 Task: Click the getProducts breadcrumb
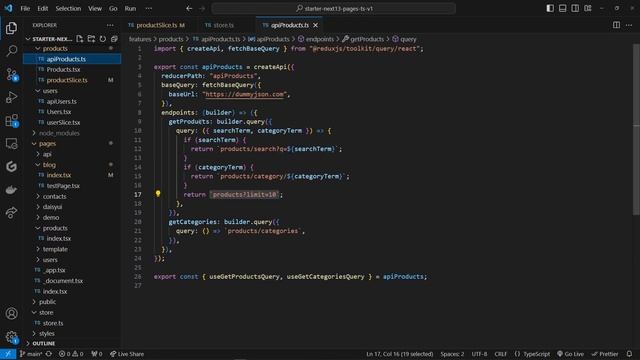click(x=363, y=39)
